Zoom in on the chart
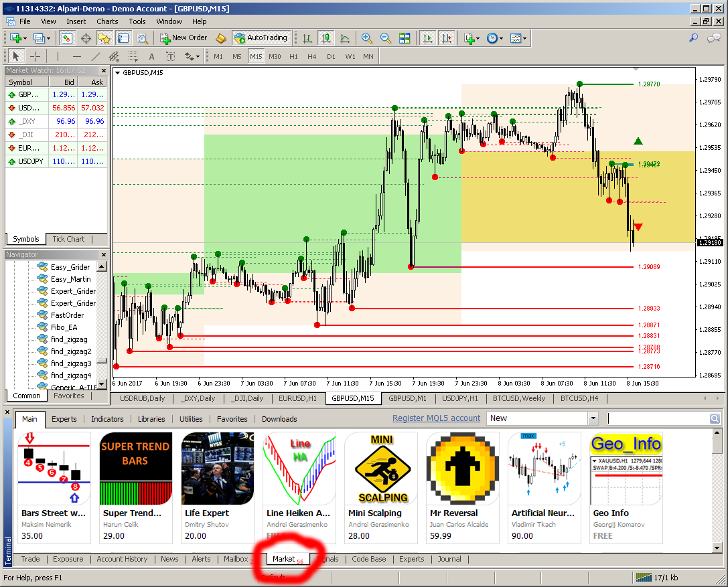The image size is (728, 587). click(367, 38)
